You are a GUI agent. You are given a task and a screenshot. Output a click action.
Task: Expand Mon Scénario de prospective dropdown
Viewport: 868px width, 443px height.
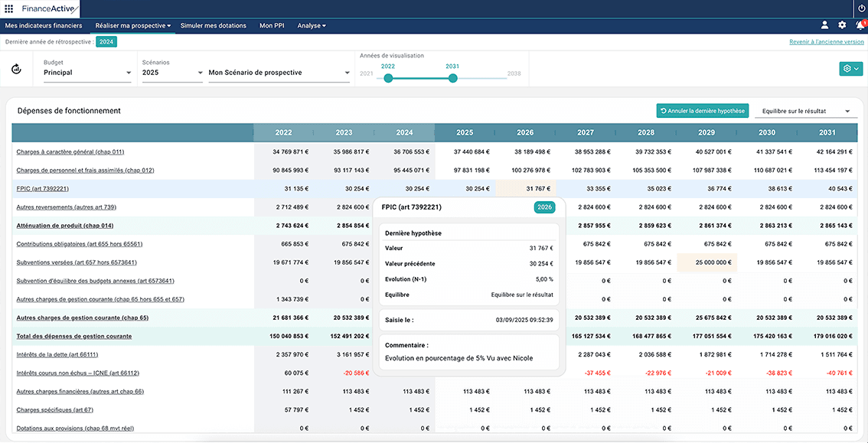pyautogui.click(x=279, y=73)
